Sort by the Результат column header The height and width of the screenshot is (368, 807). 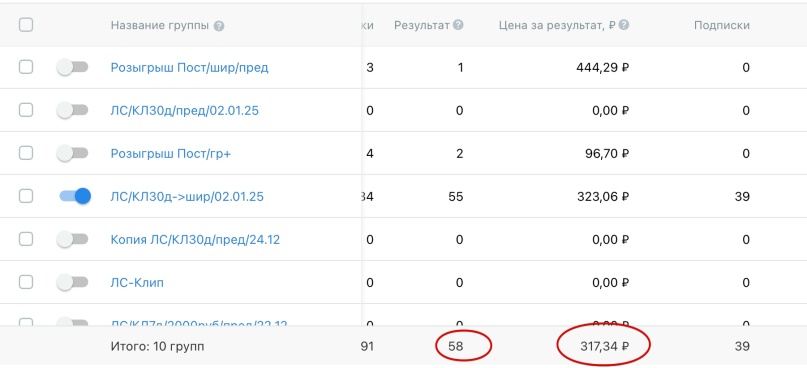[422, 25]
